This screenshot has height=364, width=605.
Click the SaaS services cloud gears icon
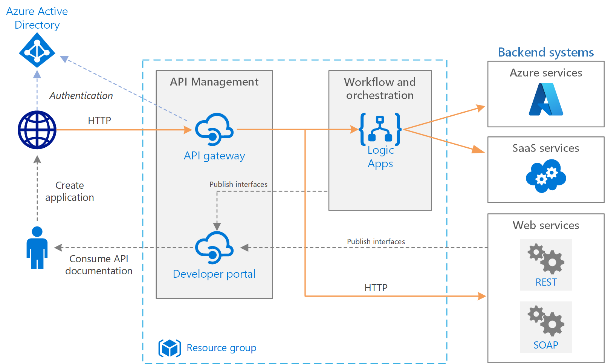pos(546,176)
